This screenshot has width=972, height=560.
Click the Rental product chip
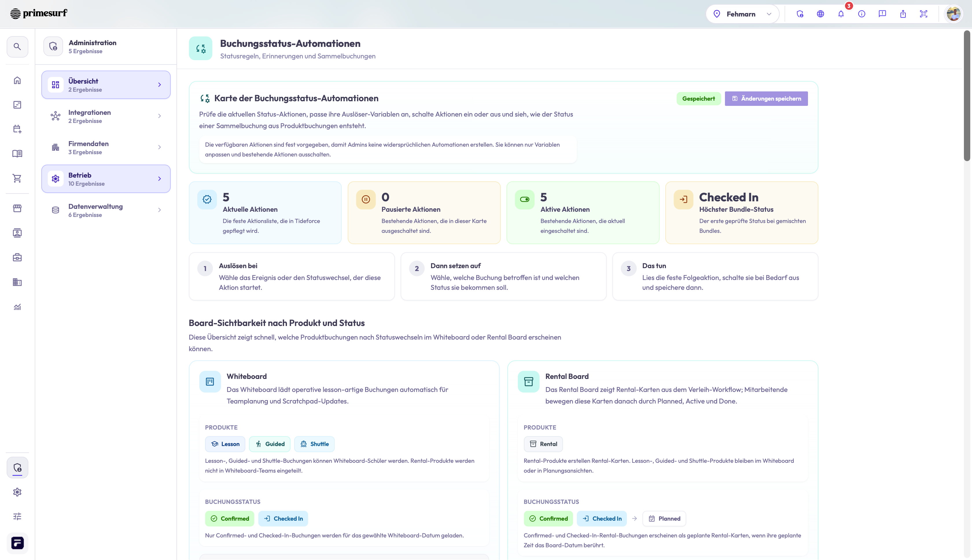[x=543, y=444]
